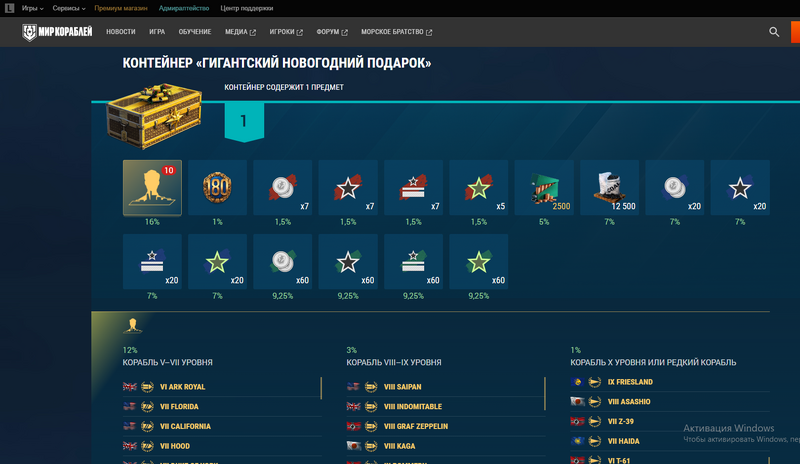Select the 180 premium days medallion tile

[x=217, y=188]
